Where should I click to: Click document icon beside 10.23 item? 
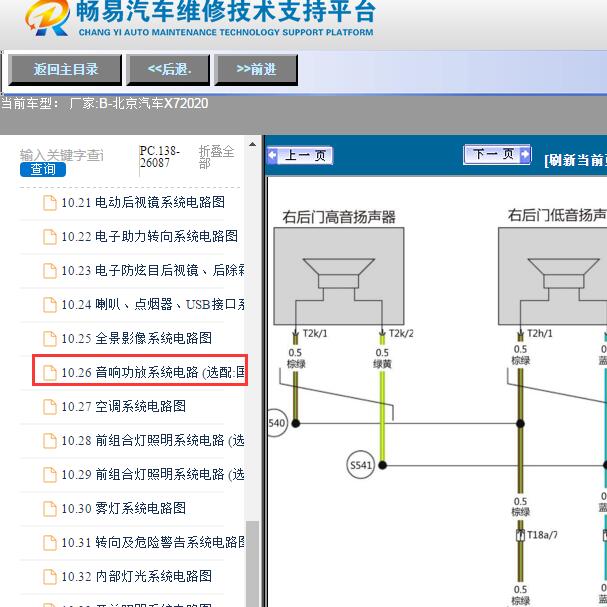50,271
